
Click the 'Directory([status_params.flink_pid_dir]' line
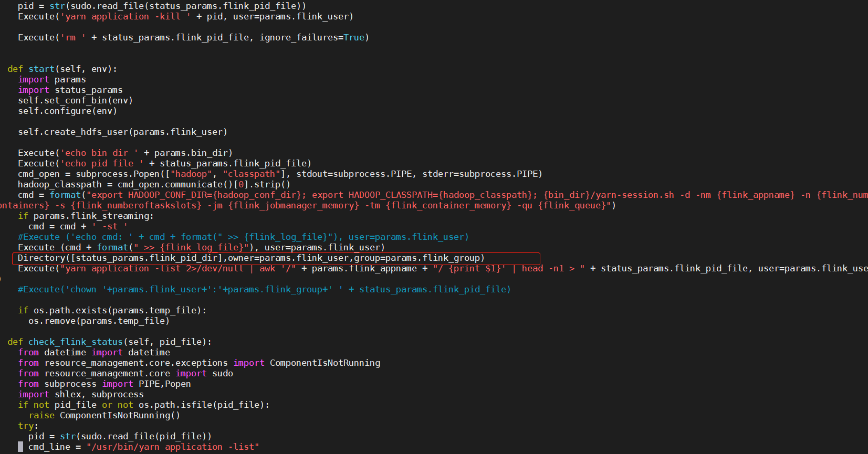point(251,258)
